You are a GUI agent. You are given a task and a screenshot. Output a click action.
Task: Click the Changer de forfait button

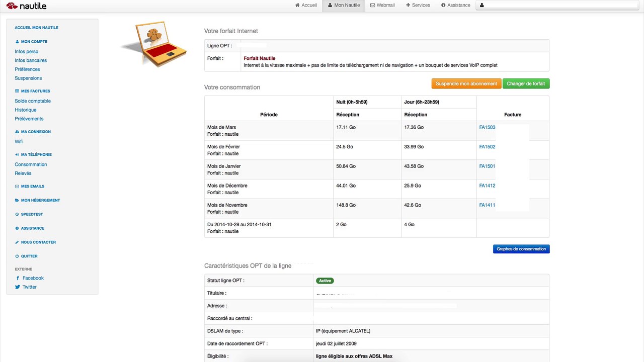(x=526, y=83)
